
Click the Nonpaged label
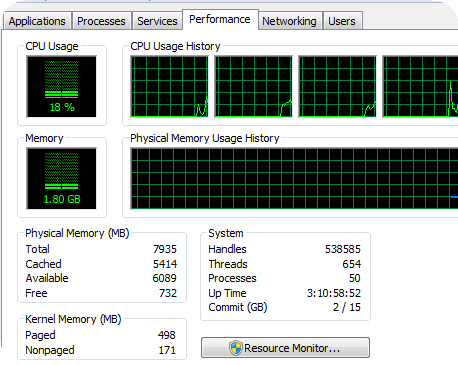point(50,350)
